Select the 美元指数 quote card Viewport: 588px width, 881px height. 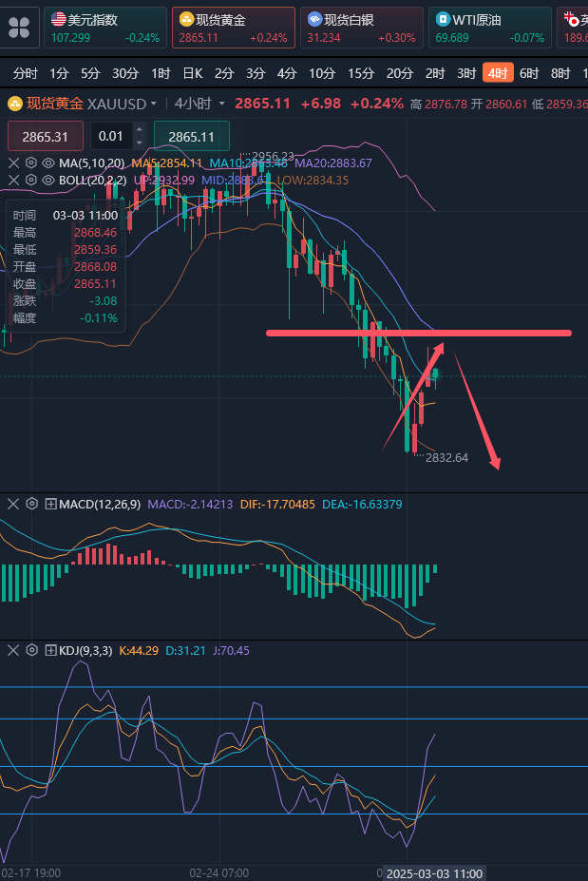pyautogui.click(x=105, y=28)
